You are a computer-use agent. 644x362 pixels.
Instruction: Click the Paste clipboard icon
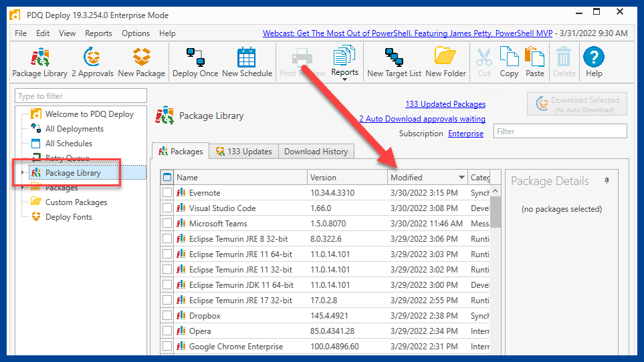click(534, 57)
